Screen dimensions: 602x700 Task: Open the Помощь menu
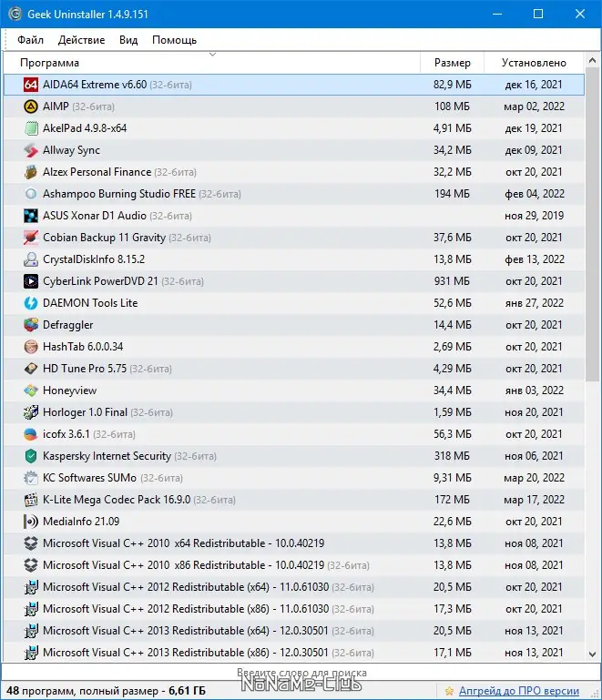(x=174, y=40)
